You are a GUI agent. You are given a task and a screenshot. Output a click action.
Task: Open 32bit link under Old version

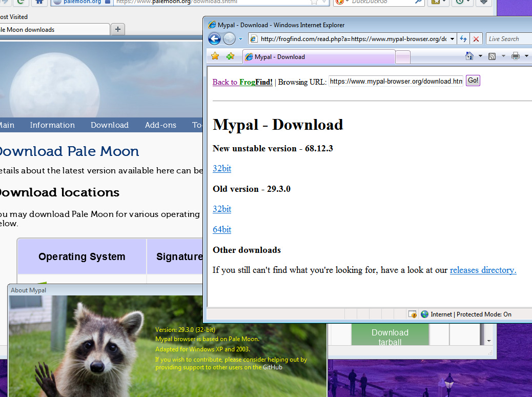point(222,209)
